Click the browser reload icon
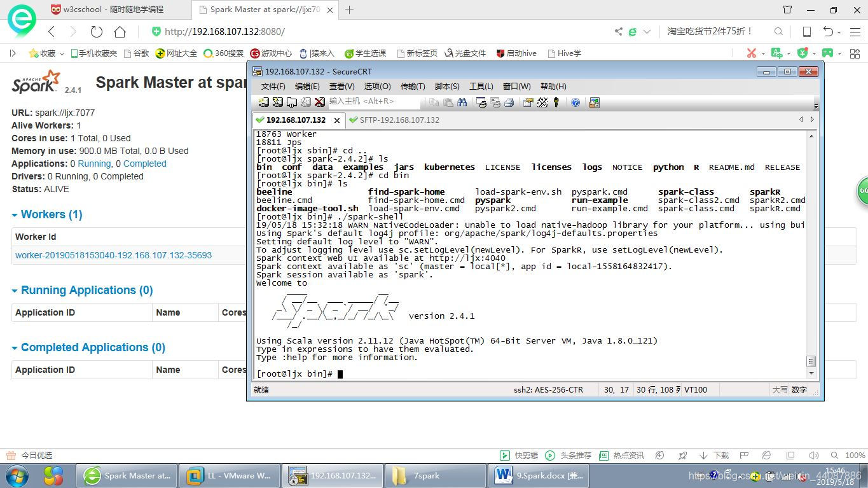Image resolution: width=868 pixels, height=488 pixels. (97, 31)
